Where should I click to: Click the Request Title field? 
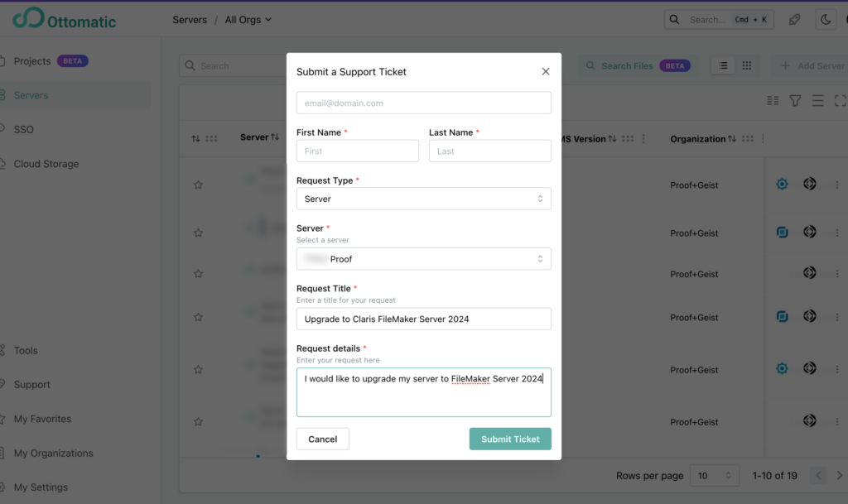tap(423, 319)
